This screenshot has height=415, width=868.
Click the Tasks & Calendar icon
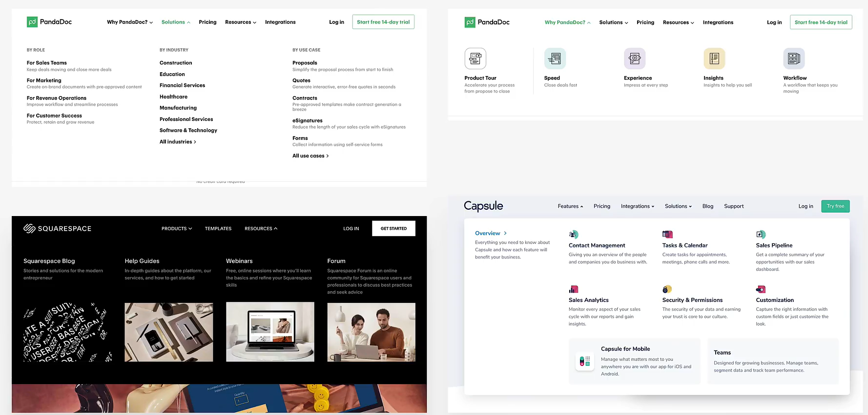click(667, 235)
